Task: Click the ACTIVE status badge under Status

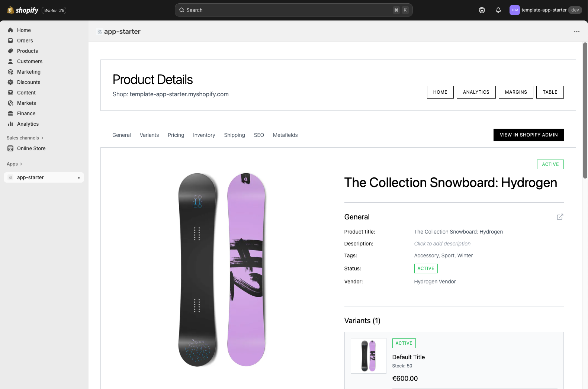Action: tap(425, 269)
